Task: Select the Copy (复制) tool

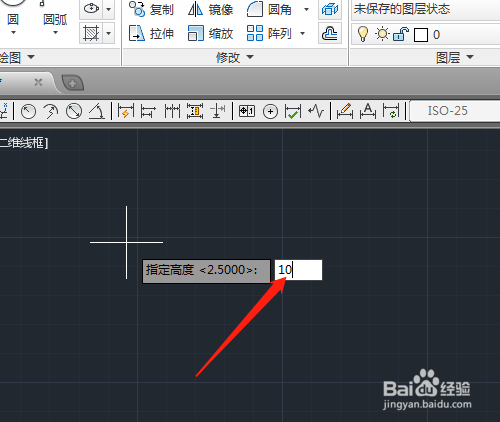Action: [x=151, y=9]
